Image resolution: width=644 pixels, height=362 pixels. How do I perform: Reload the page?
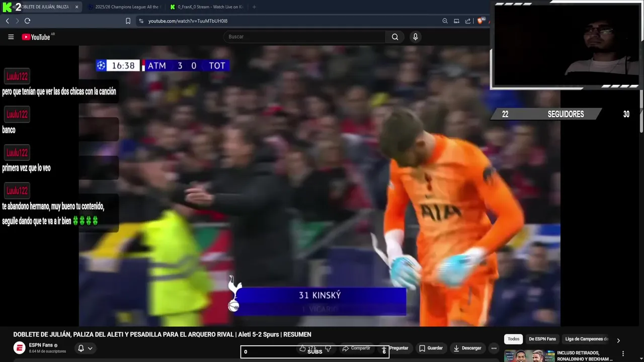[x=28, y=21]
